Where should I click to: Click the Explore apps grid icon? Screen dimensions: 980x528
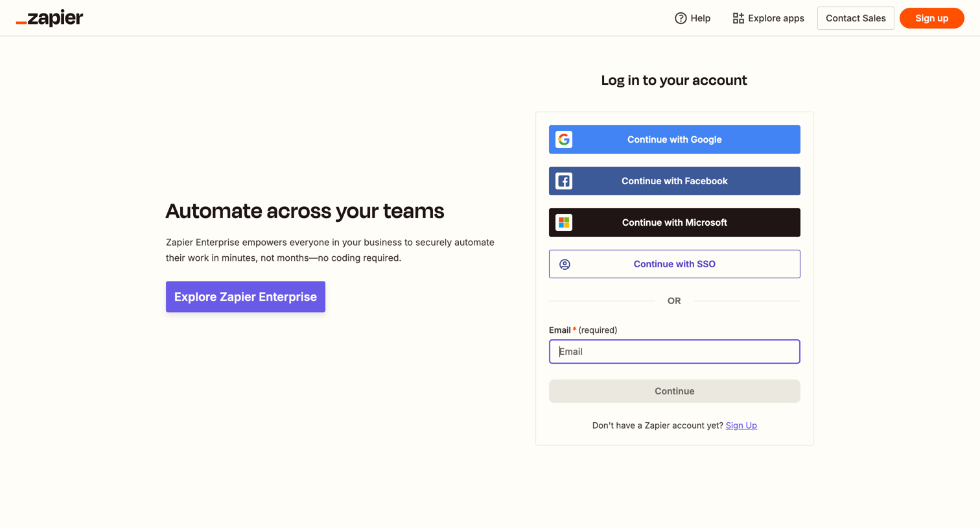(x=738, y=18)
